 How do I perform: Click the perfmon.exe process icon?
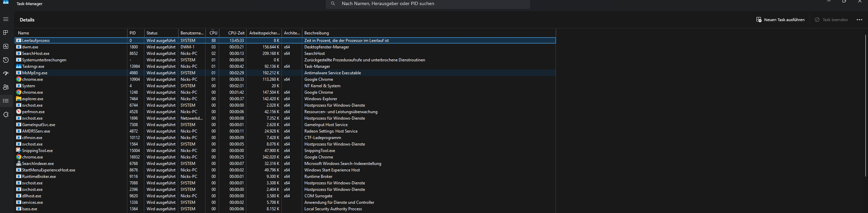(19, 112)
